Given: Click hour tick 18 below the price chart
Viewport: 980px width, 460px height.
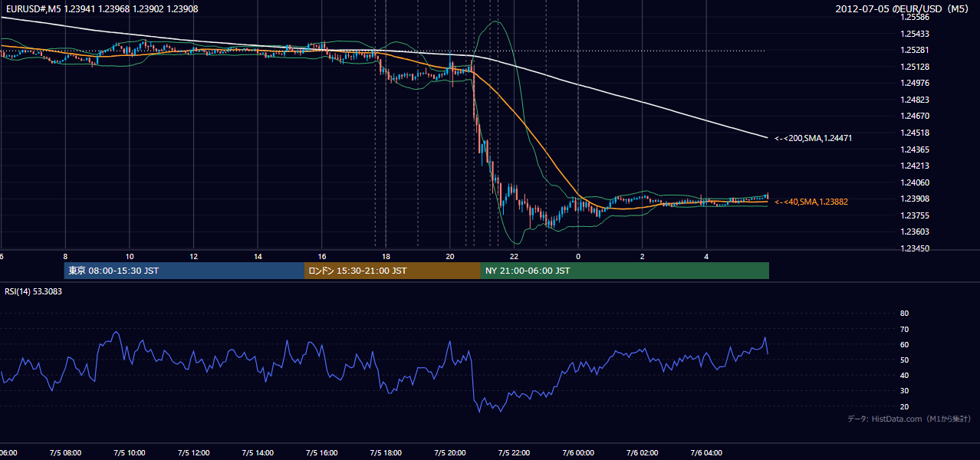Looking at the screenshot, I should (386, 257).
